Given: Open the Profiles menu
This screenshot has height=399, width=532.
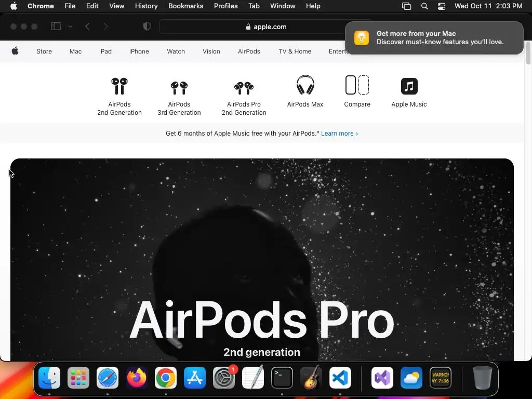Looking at the screenshot, I should pos(225,6).
